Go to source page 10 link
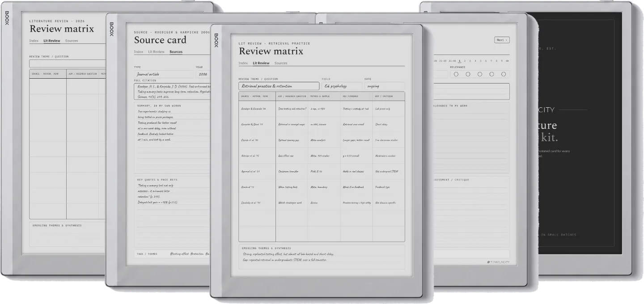 [x=507, y=61]
